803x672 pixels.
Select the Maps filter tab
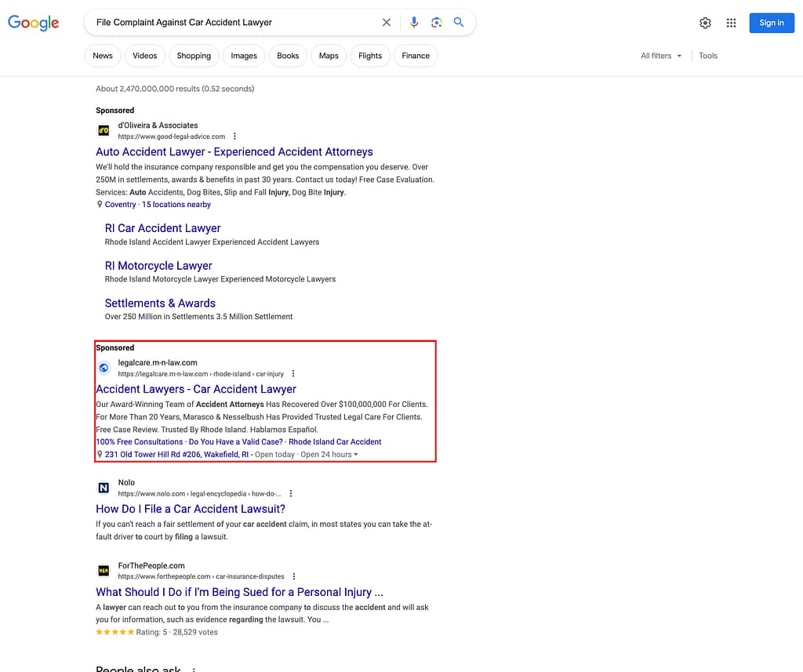click(x=329, y=56)
